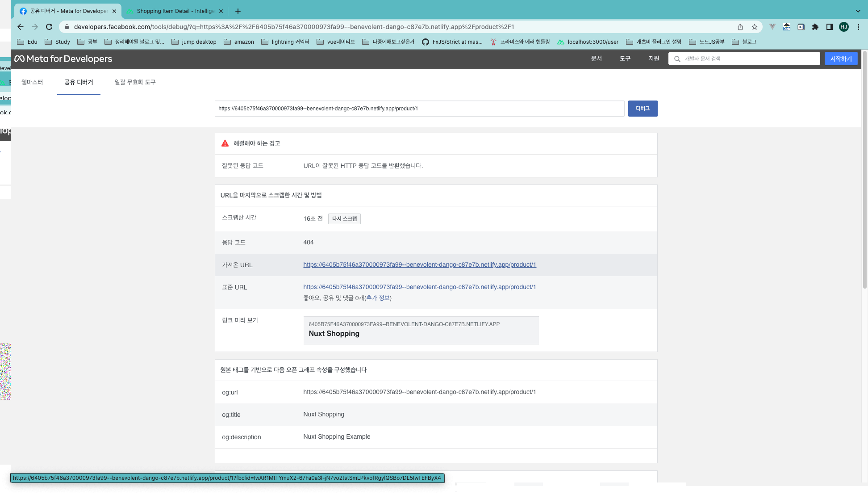Open the 프라미스와 에러 핸들링 bookmark
The width and height of the screenshot is (868, 495).
[x=520, y=42]
